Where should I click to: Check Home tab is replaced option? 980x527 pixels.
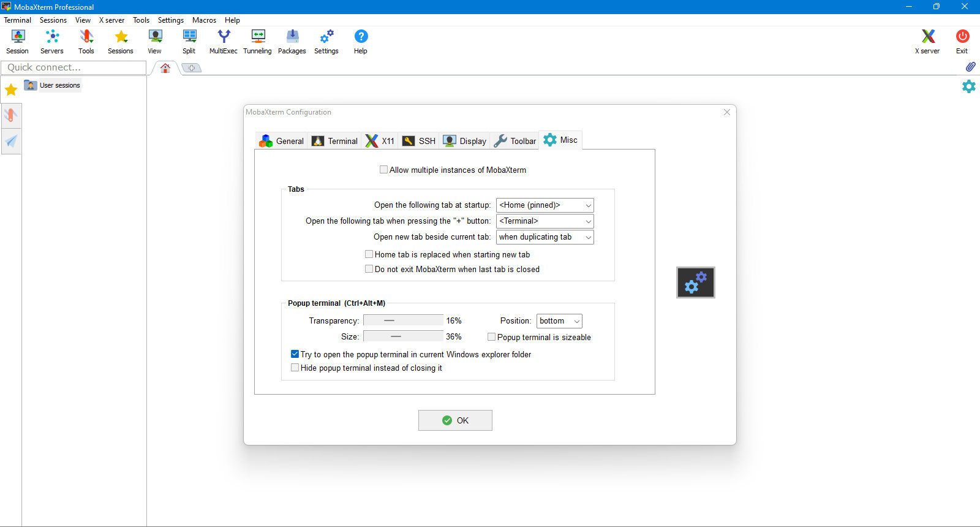click(x=369, y=254)
